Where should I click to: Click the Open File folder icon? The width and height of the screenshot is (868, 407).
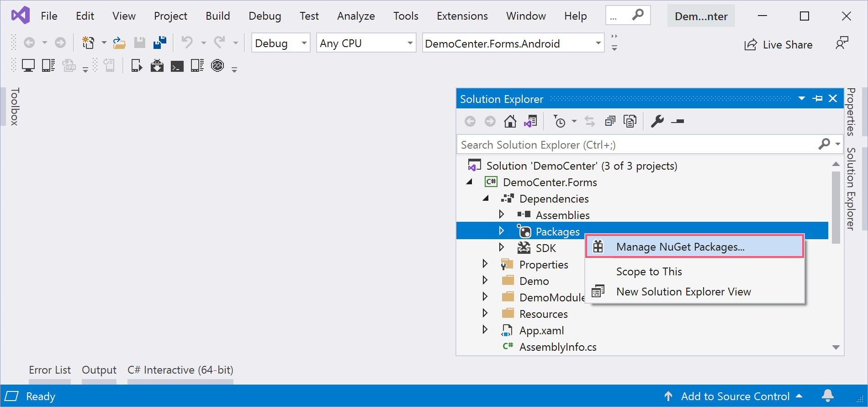[x=119, y=43]
